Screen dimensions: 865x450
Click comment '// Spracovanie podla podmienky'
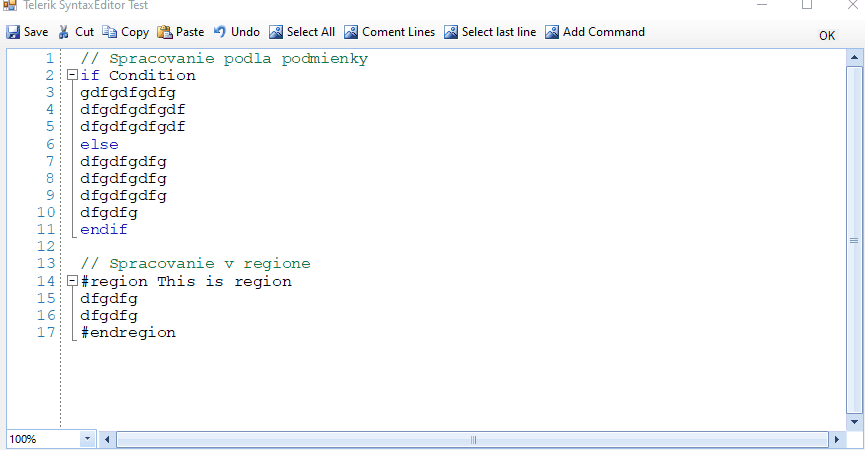point(224,58)
